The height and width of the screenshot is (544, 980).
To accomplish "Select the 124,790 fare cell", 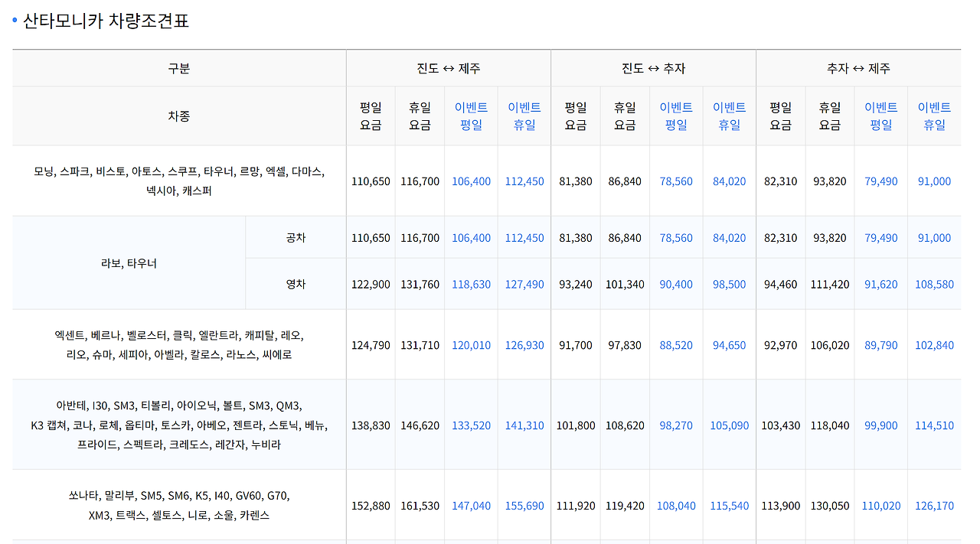I will click(371, 345).
